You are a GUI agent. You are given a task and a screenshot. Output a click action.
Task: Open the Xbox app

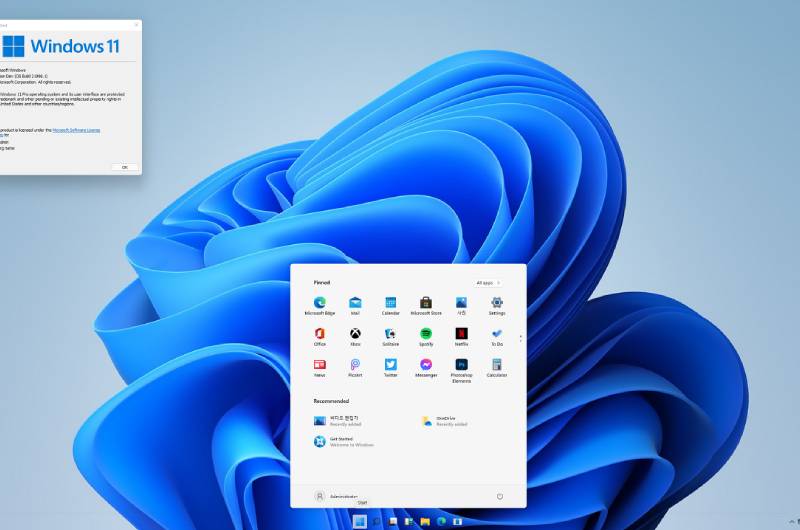355,337
